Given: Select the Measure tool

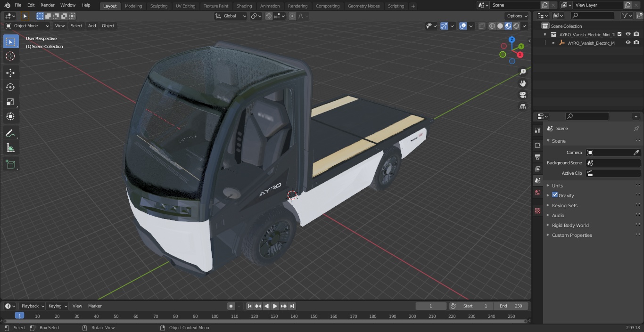Looking at the screenshot, I should [x=10, y=148].
